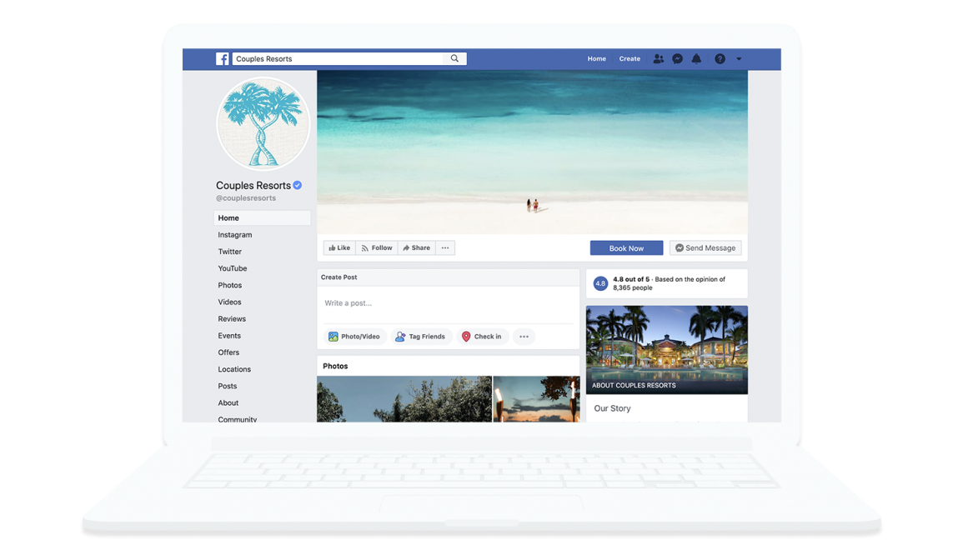Open the help question mark icon
Viewport: 963px width, 560px height.
(x=720, y=59)
